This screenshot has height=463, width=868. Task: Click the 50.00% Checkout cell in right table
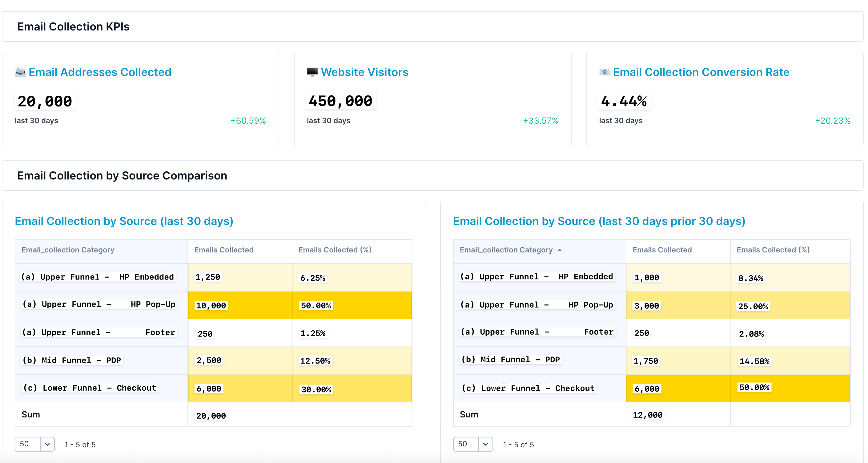click(x=754, y=388)
